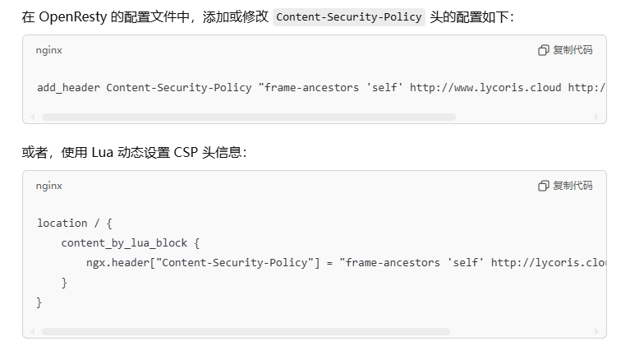
Task: Click the left scroll arrow under the add_header code
Action: click(33, 117)
